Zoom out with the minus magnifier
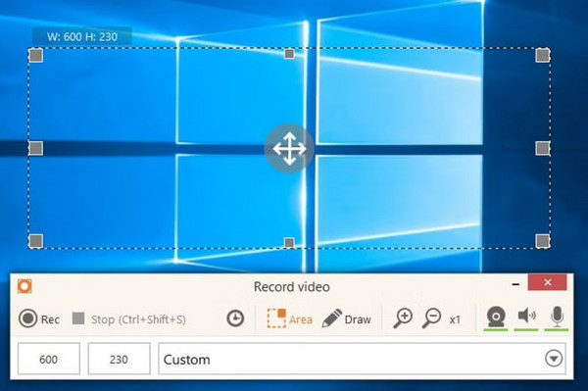This screenshot has width=588, height=391. tap(431, 318)
